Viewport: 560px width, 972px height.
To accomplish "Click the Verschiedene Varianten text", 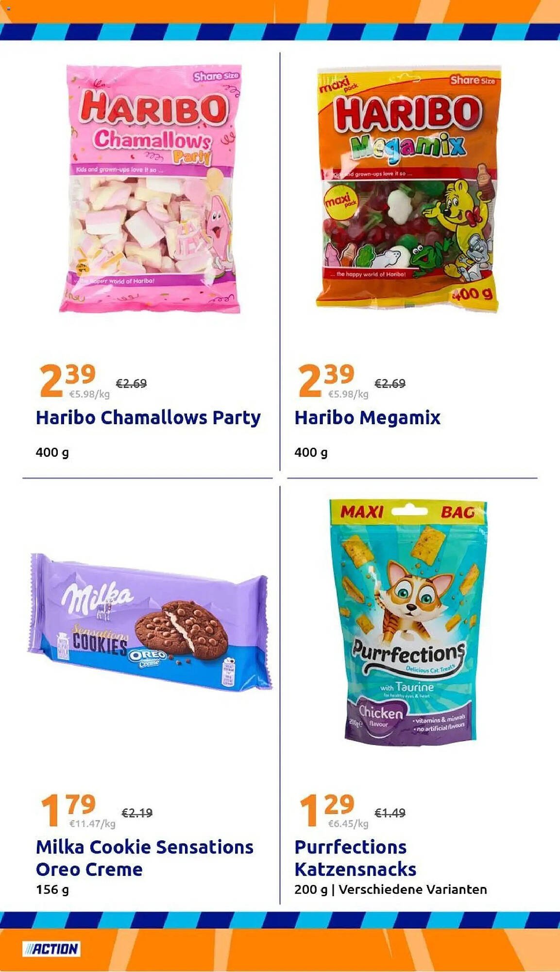I will [413, 889].
